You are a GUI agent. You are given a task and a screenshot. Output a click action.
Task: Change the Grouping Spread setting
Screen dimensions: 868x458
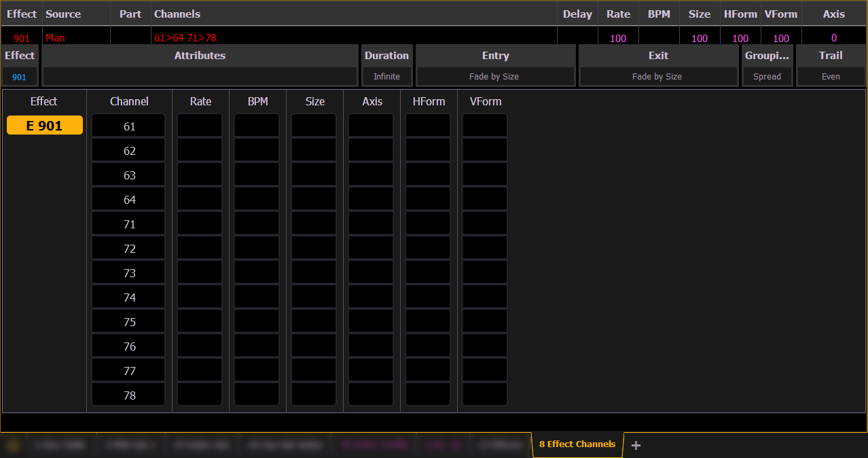click(767, 77)
